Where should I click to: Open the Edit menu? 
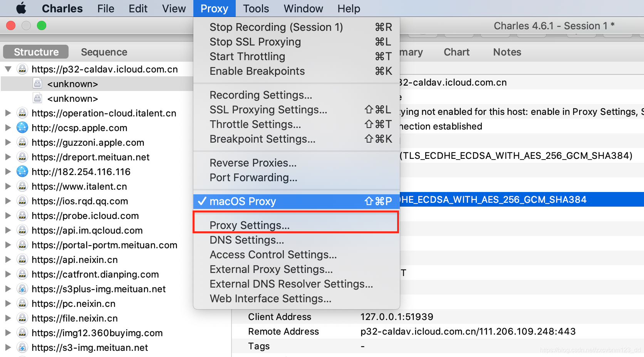138,8
